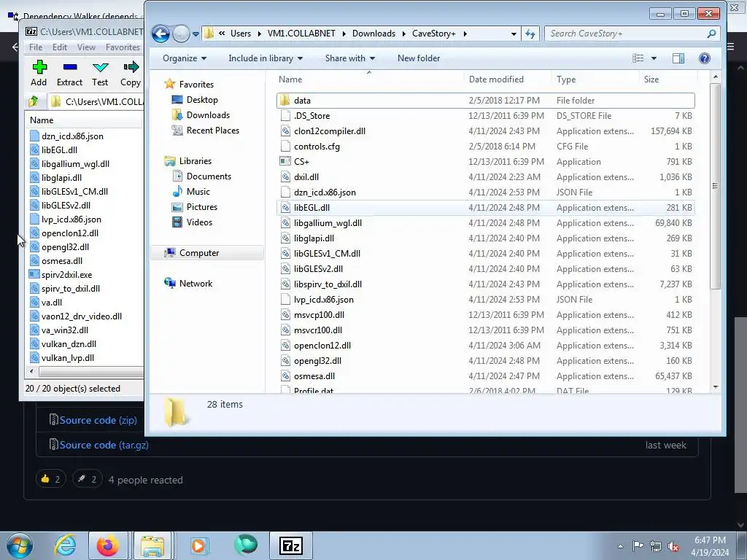Open 7-Zip View menu
747x560 pixels.
click(86, 47)
